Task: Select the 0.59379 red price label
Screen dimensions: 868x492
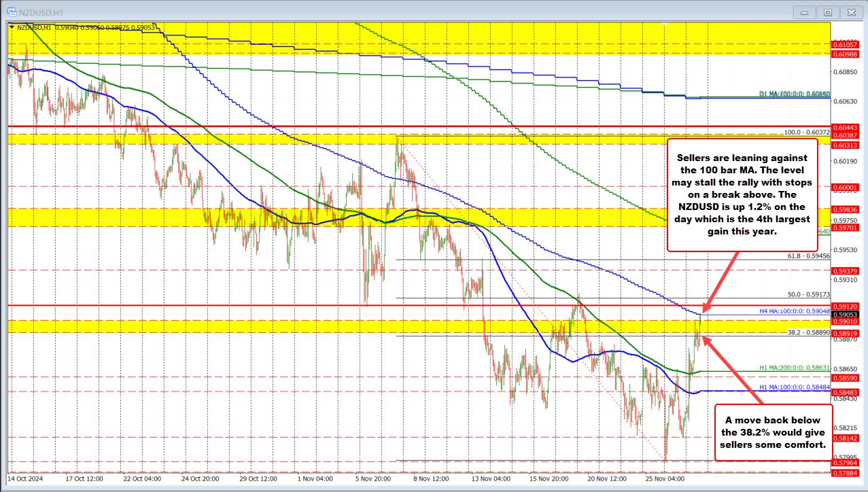Action: [x=844, y=270]
